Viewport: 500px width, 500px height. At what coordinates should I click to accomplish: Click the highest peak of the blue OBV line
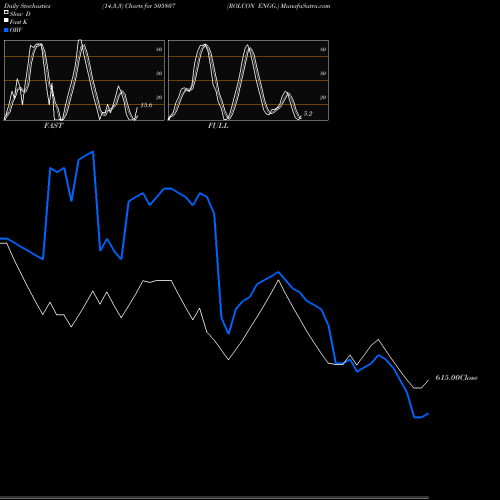pos(93,152)
